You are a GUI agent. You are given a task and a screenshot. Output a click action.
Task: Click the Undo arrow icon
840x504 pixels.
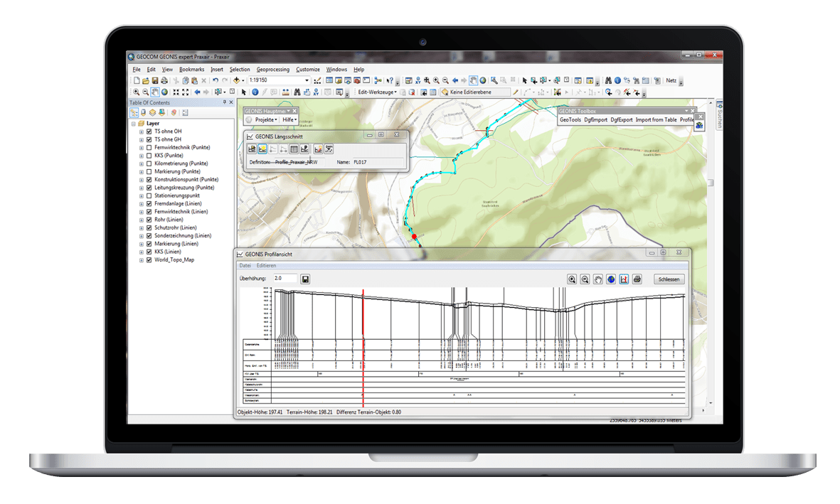(x=216, y=80)
